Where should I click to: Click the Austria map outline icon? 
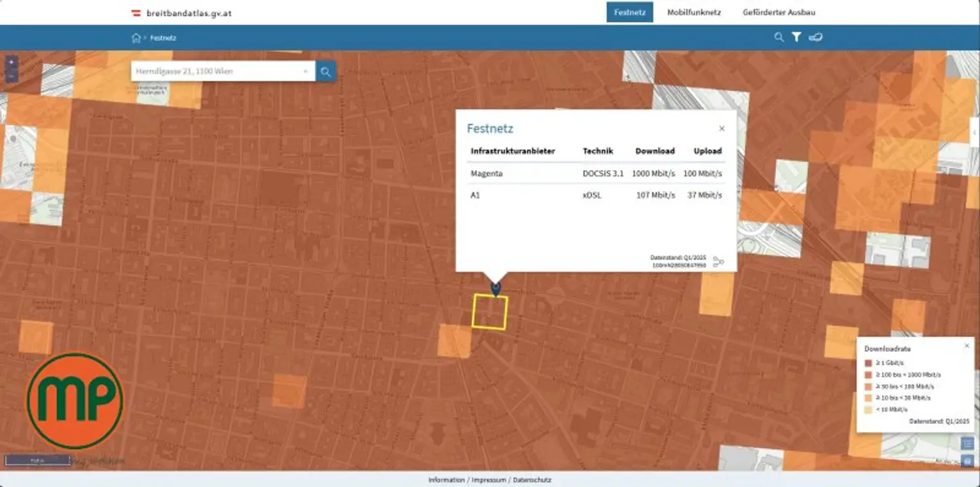tap(815, 38)
